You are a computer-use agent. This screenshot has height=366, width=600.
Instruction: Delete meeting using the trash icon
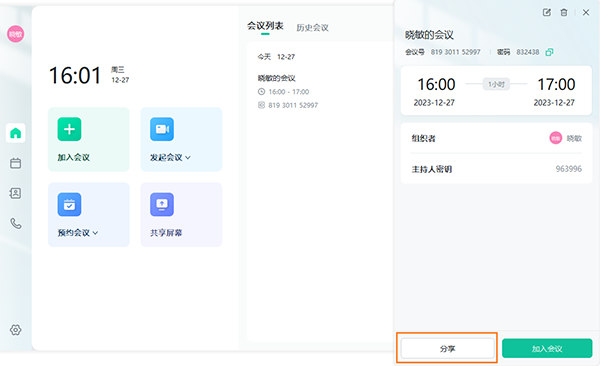564,12
